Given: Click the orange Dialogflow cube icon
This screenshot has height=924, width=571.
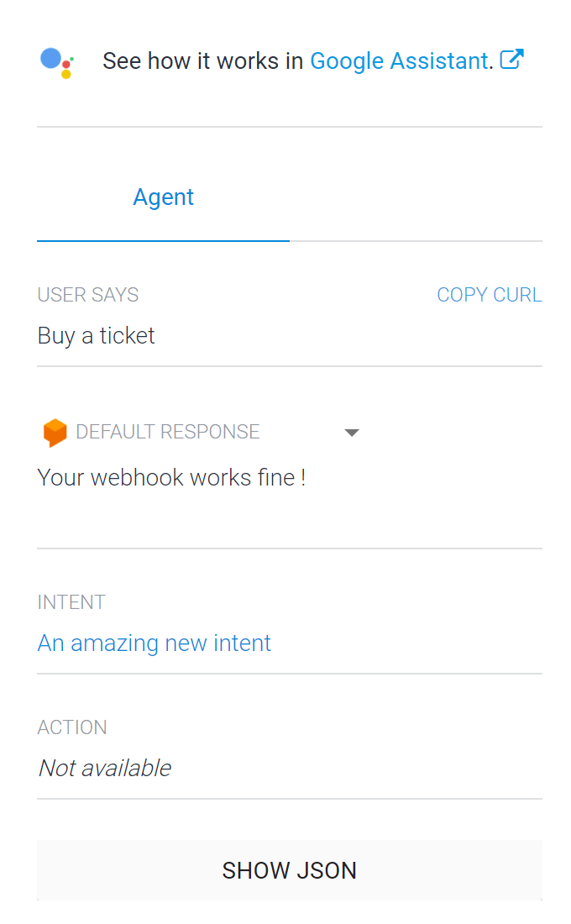Looking at the screenshot, I should click(x=55, y=433).
